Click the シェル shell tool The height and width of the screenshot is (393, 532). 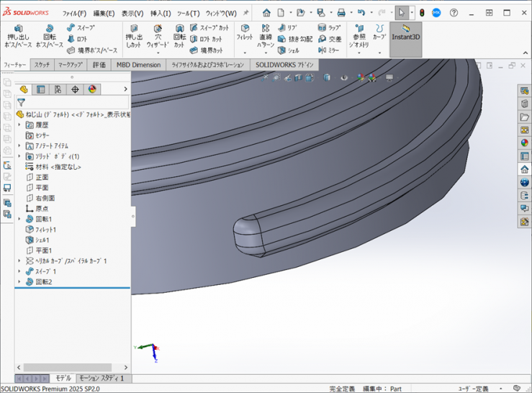[x=288, y=51]
